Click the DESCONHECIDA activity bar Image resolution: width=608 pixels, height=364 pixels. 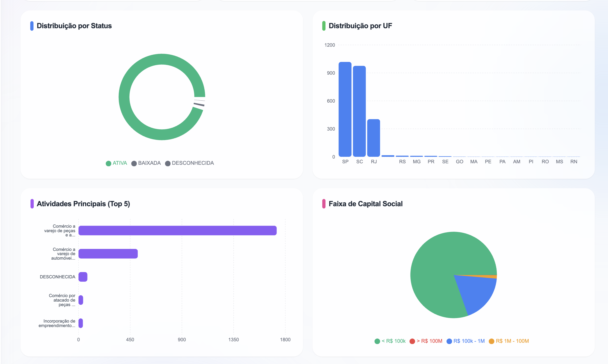click(83, 277)
